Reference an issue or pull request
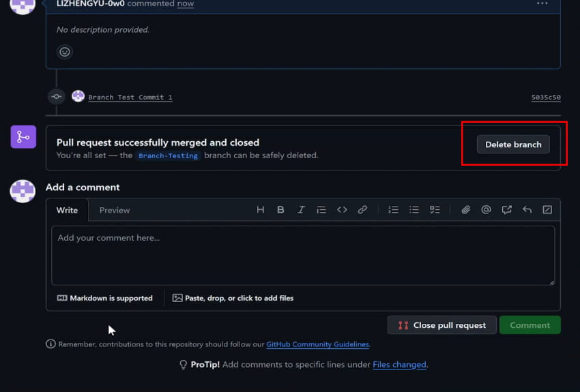 [507, 210]
